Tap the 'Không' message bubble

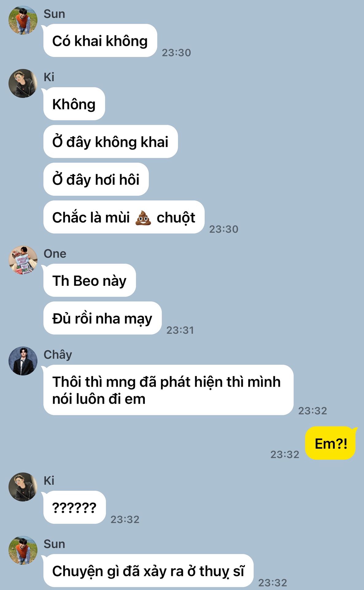tap(74, 104)
